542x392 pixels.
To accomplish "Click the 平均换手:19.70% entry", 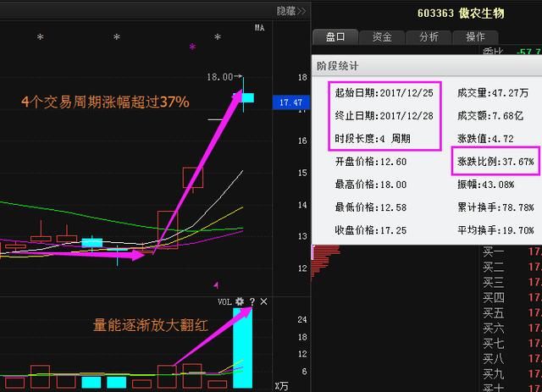I will point(495,230).
